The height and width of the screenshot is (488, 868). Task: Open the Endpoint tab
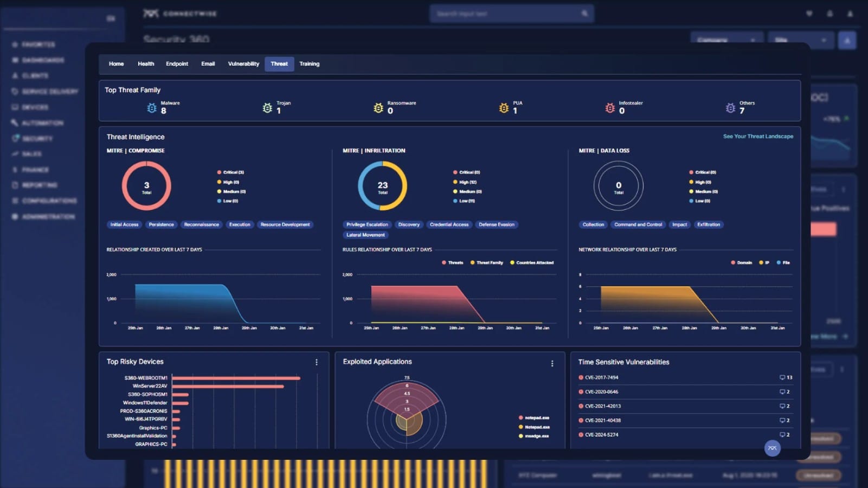[177, 64]
